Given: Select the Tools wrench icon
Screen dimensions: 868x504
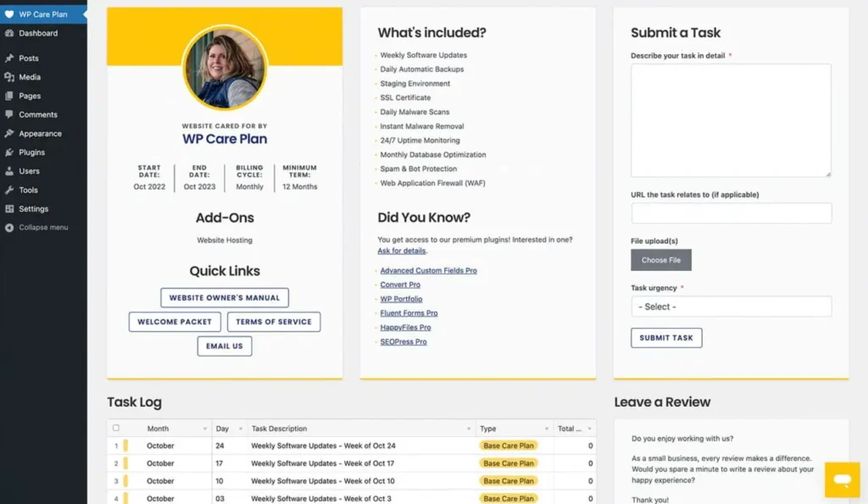Looking at the screenshot, I should (x=10, y=190).
